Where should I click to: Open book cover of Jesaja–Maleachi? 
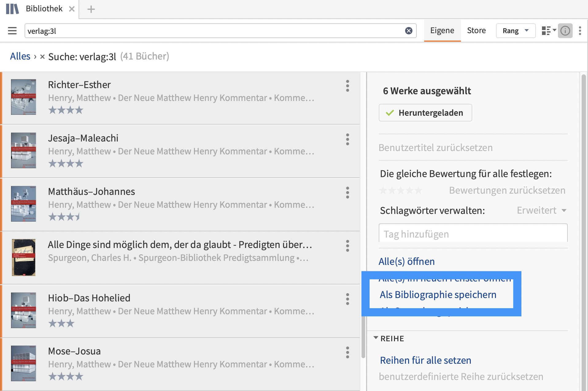click(23, 150)
